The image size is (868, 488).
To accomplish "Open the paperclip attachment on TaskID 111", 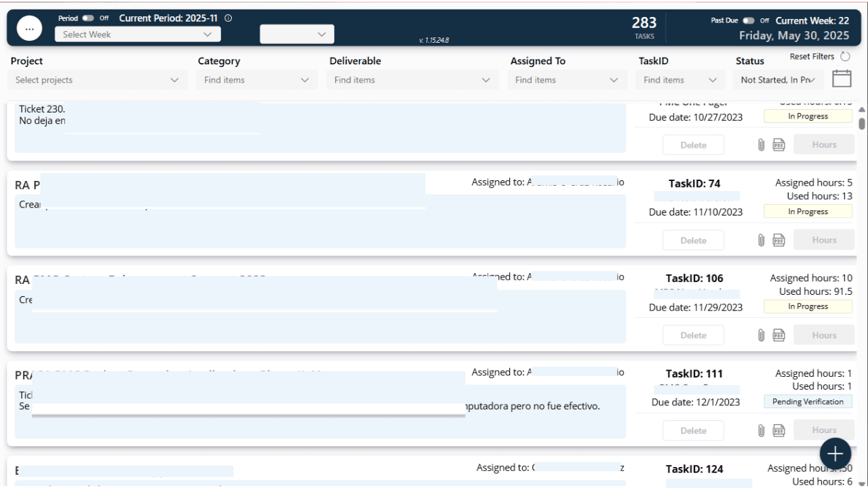I will [x=761, y=430].
